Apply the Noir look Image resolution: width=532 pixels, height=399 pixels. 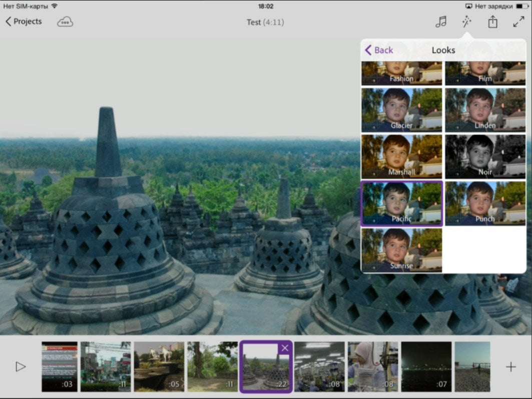pos(485,156)
